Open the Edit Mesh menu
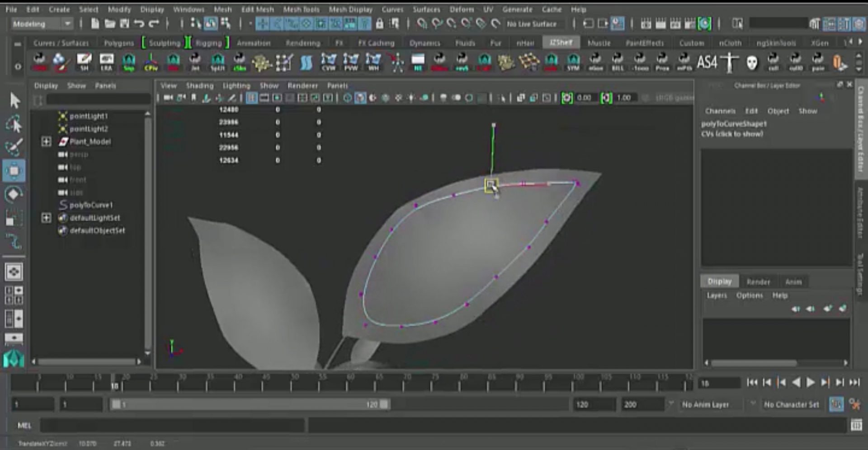The image size is (868, 450). [x=258, y=9]
